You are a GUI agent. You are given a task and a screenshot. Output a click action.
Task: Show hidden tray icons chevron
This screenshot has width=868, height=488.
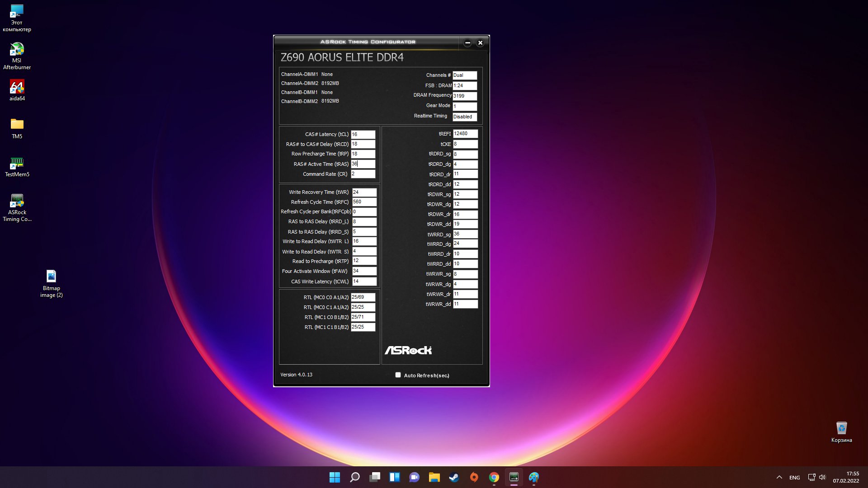[x=779, y=477]
